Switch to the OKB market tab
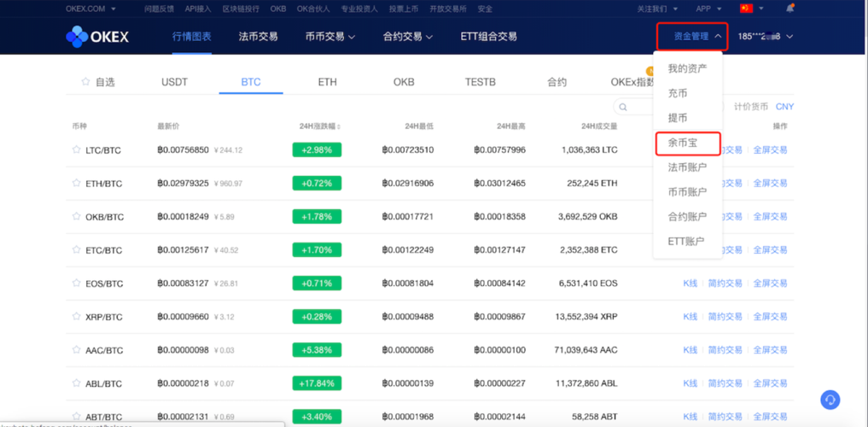This screenshot has height=427, width=868. tap(404, 82)
